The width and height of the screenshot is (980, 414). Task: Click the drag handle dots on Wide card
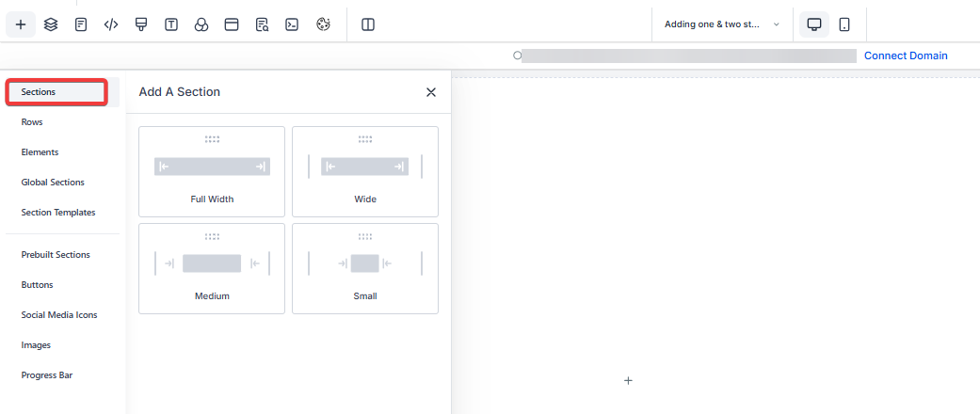coord(365,139)
